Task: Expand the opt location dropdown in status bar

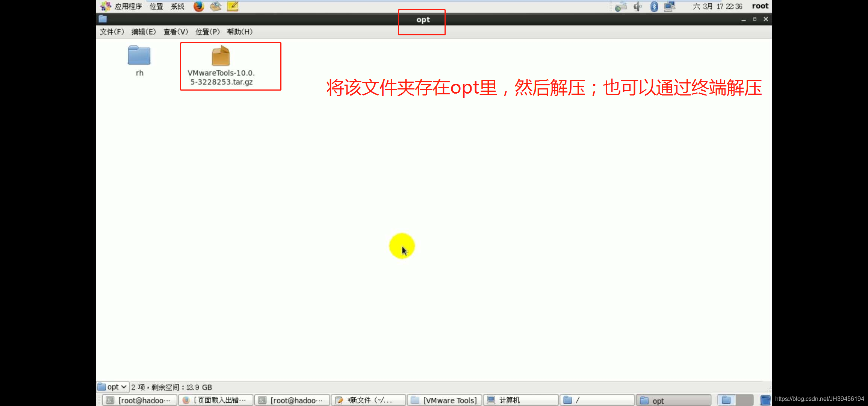Action: click(113, 387)
